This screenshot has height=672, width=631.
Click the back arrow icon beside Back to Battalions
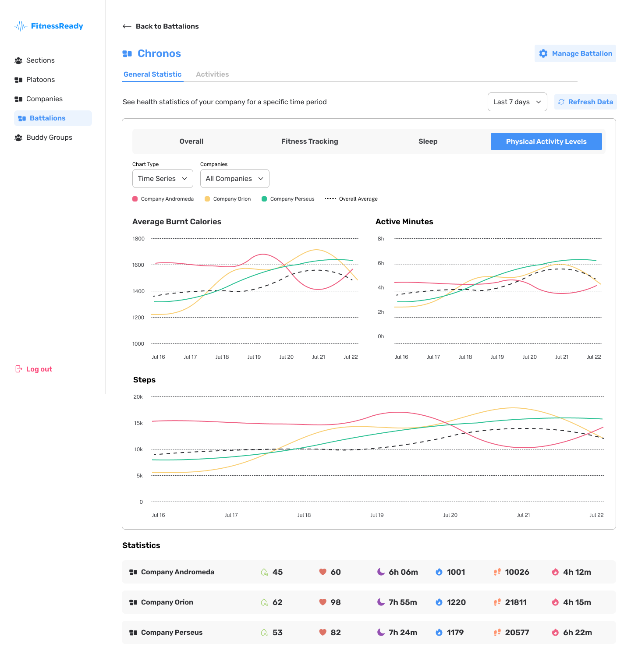tap(127, 26)
